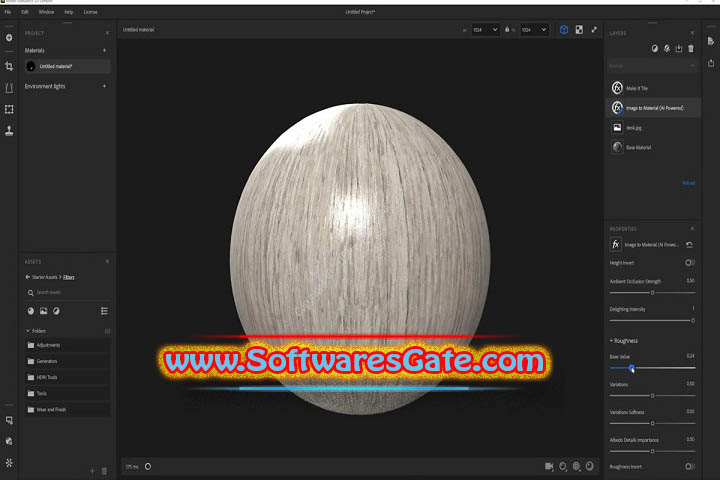Screen dimensions: 720x480
Task: Open the License menu
Action: click(90, 12)
